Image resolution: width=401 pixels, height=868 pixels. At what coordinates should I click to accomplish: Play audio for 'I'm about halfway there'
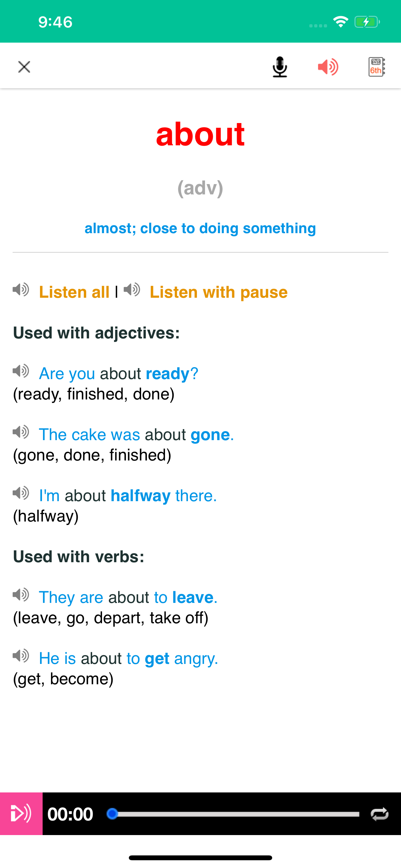click(21, 493)
